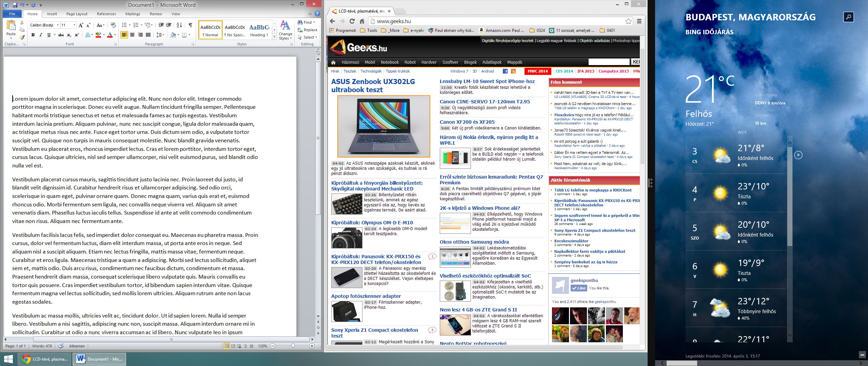
Task: Expand the Styles gallery More button
Action: [x=274, y=37]
